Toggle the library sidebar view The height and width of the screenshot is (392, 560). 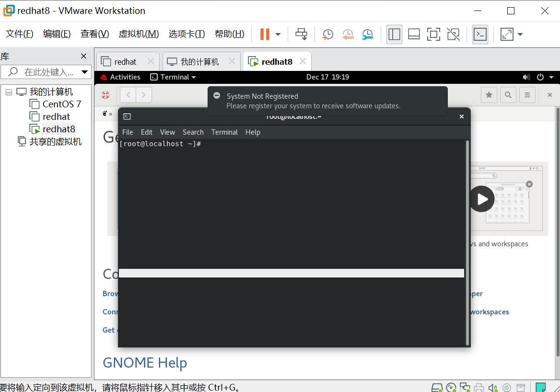(x=394, y=35)
